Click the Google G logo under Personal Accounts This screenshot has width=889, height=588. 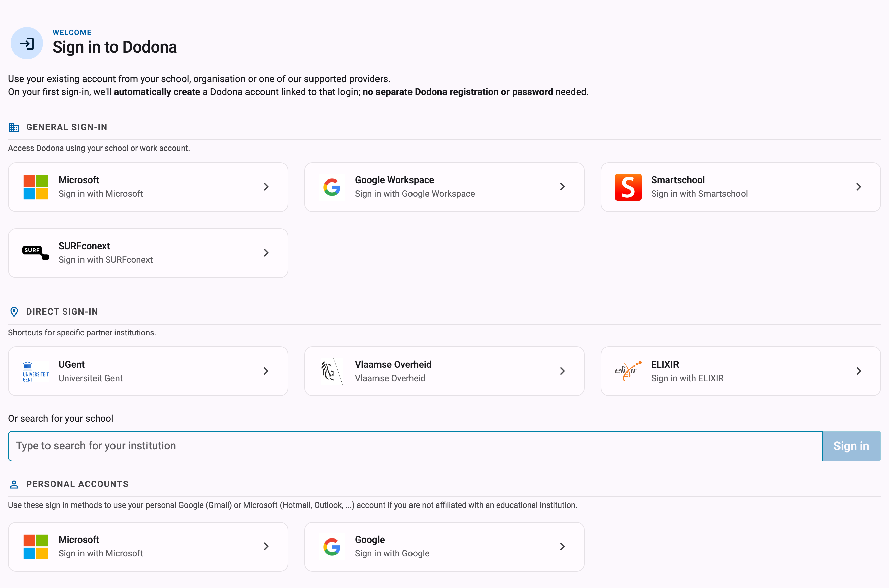click(332, 547)
